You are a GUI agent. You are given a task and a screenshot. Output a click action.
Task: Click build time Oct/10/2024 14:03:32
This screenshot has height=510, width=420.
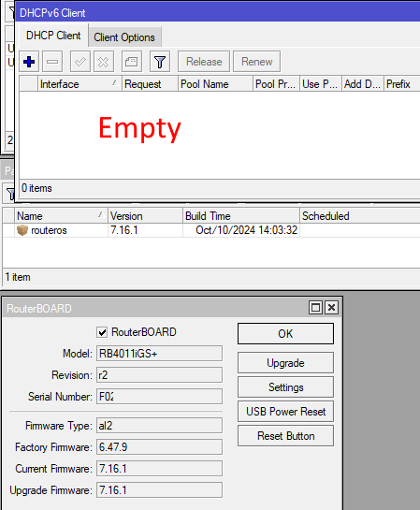(246, 230)
